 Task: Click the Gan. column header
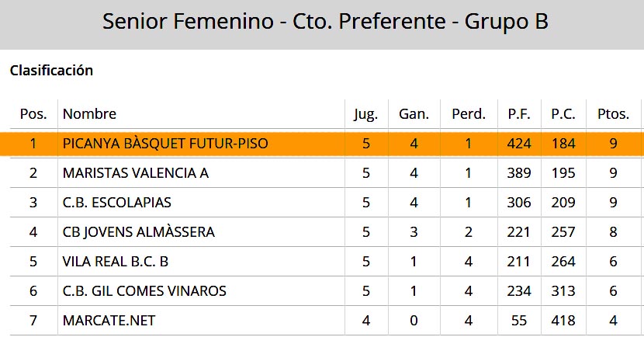pos(414,114)
